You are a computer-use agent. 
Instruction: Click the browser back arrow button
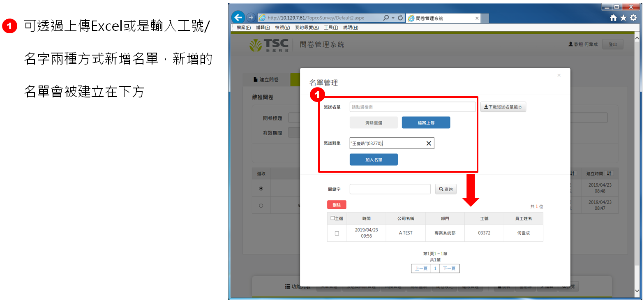pyautogui.click(x=238, y=18)
